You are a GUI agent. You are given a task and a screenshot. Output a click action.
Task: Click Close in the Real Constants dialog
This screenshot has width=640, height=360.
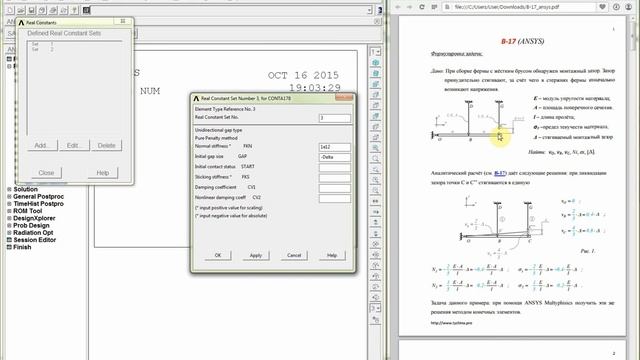click(x=46, y=173)
